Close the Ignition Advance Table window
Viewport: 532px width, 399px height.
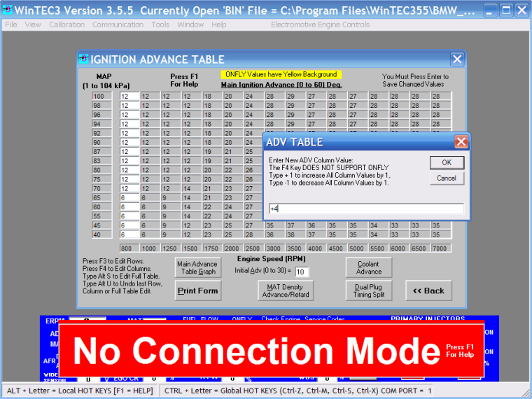click(457, 59)
